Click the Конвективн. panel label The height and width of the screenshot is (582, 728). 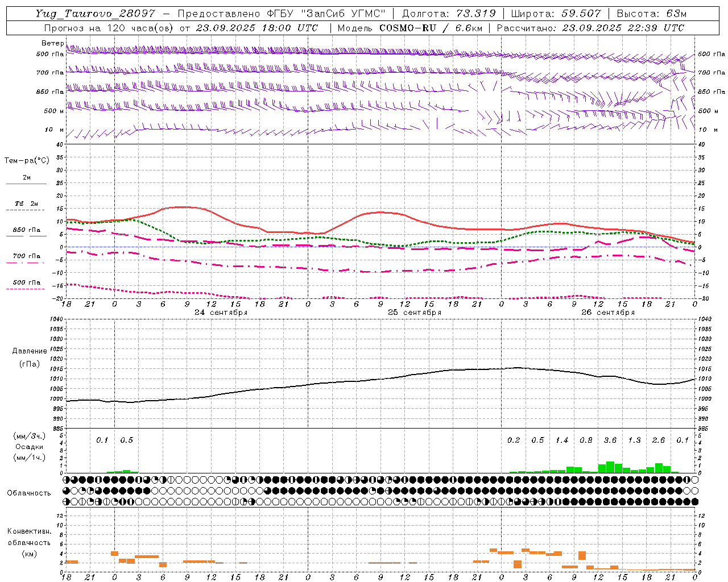[30, 531]
